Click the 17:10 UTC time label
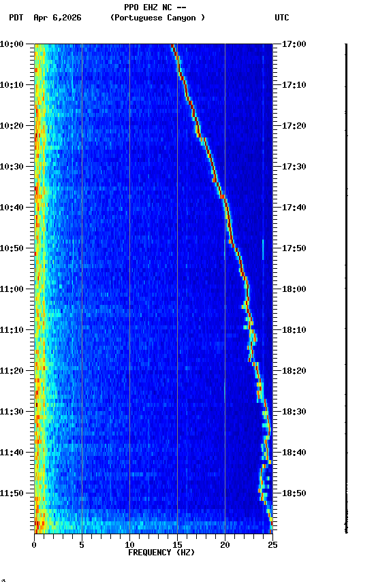Screen dimensions: 376x588 pos(294,85)
